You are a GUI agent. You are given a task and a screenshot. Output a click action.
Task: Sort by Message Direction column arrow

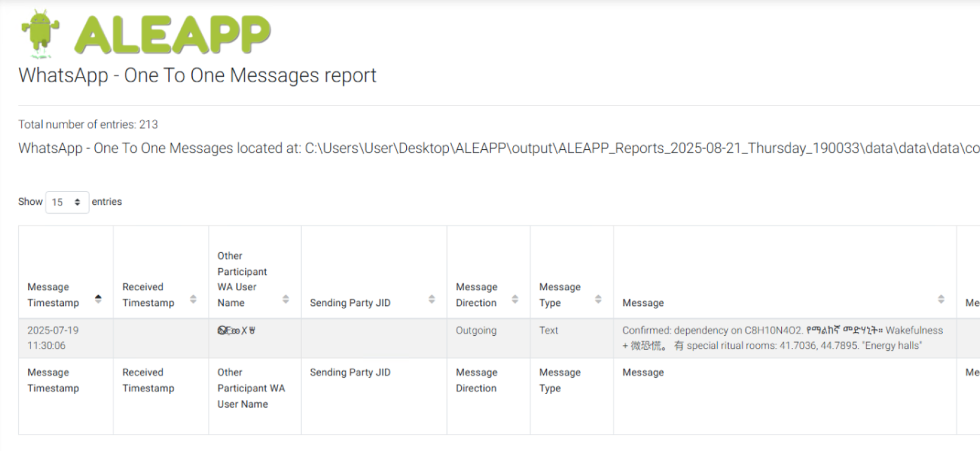pos(515,299)
